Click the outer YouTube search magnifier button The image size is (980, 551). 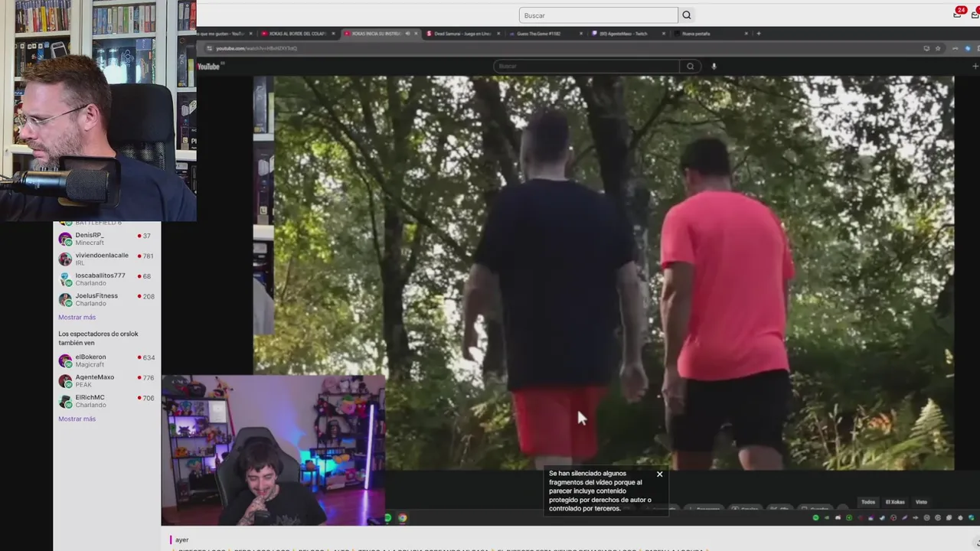[x=687, y=15]
